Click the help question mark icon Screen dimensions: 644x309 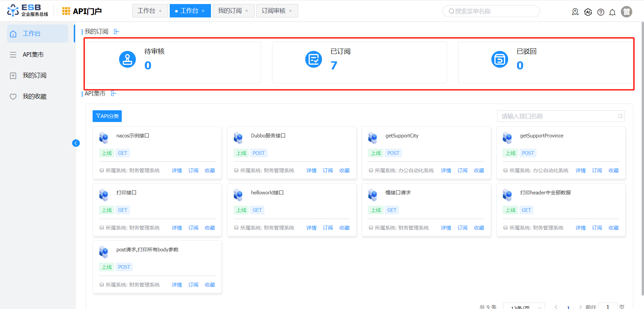(x=600, y=12)
